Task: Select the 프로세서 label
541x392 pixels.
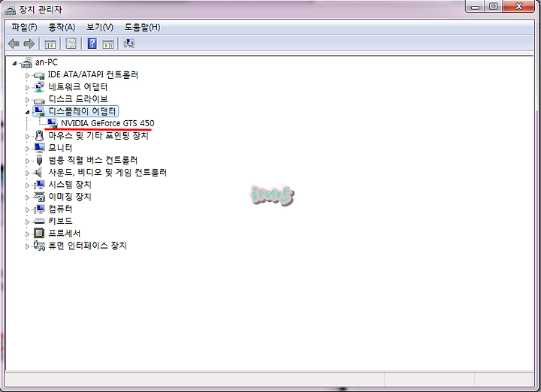Action: tap(65, 234)
